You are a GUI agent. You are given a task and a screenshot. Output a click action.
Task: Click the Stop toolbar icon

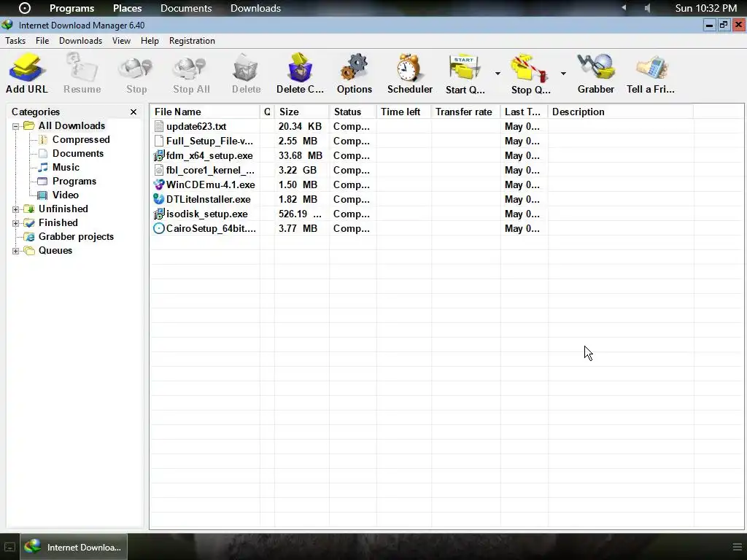tap(136, 67)
